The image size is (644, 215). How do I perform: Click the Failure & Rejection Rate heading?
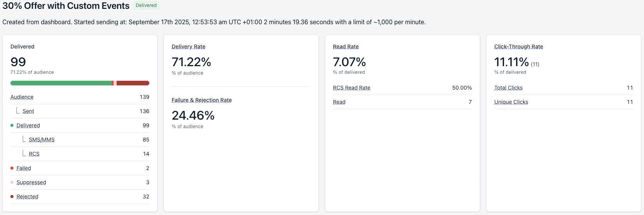pyautogui.click(x=202, y=100)
